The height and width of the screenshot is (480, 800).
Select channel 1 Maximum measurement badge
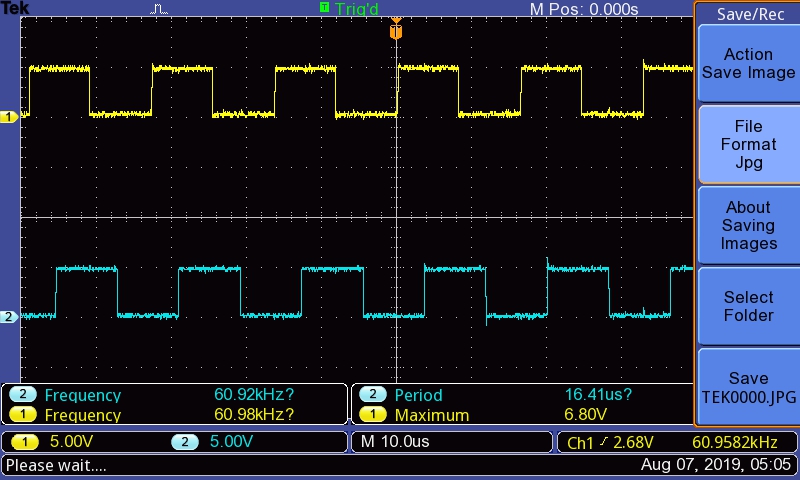(372, 415)
